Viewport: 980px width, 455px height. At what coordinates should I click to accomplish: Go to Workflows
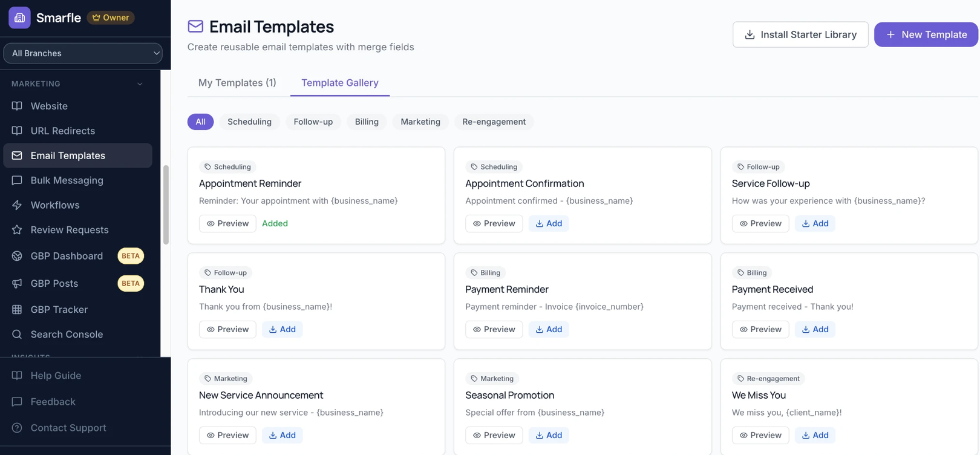point(77,205)
